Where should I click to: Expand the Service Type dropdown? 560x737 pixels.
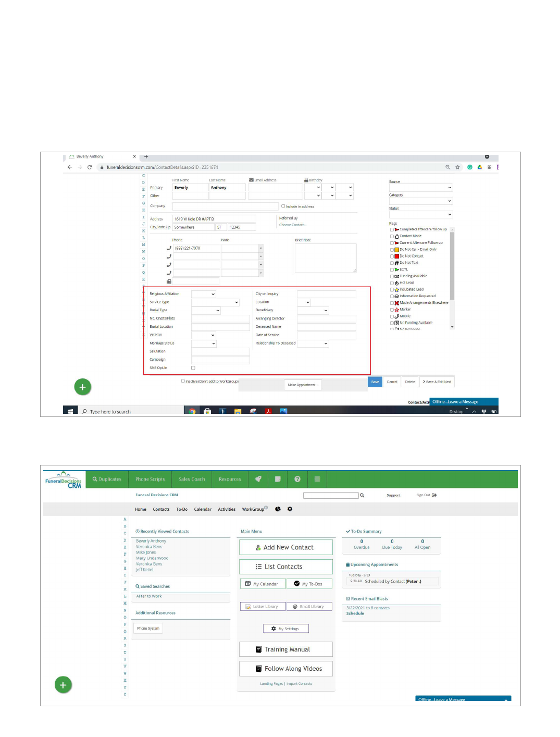[x=215, y=302]
